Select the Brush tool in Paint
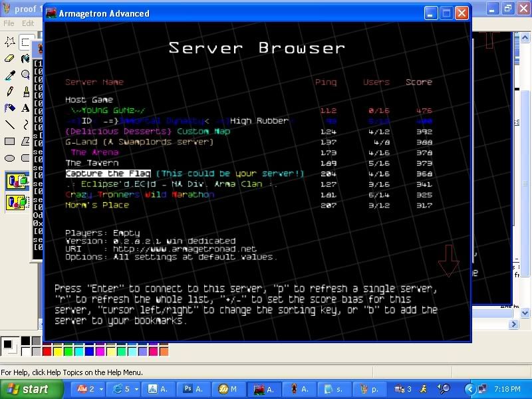The width and height of the screenshot is (532, 399). [26, 91]
